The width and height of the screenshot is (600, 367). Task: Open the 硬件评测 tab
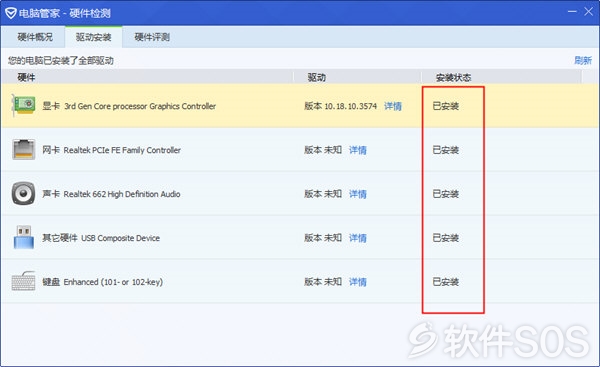(152, 37)
